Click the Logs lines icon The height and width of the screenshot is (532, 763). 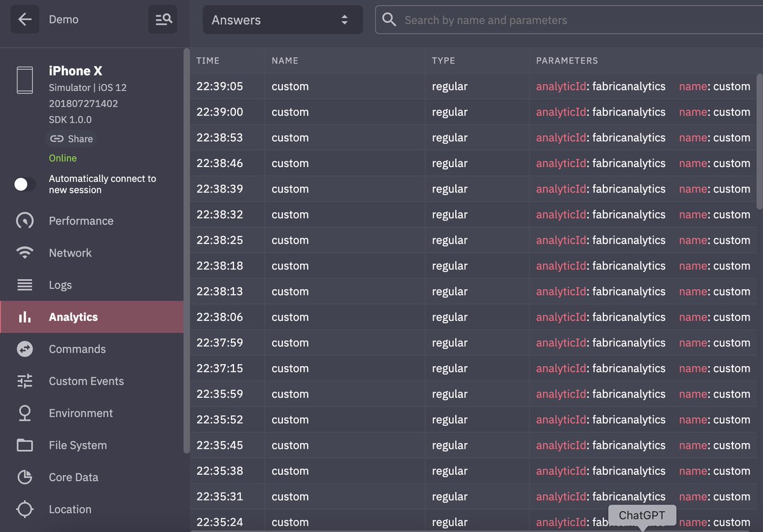pos(25,285)
